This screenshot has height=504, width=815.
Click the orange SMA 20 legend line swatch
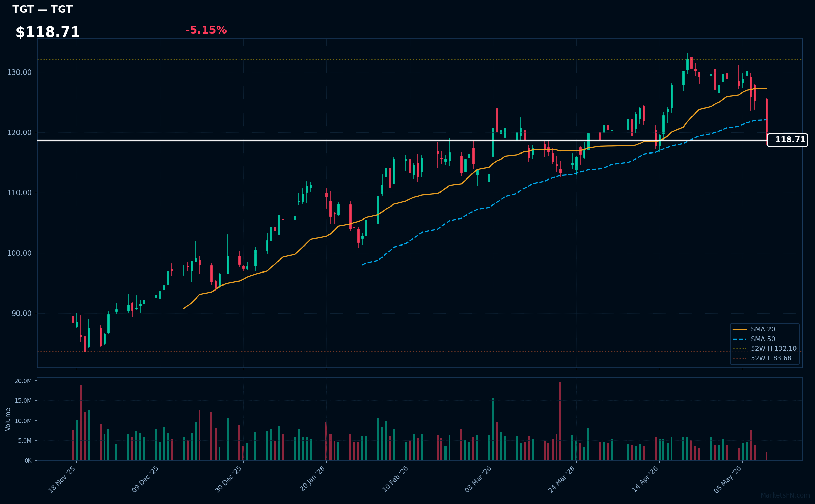(x=739, y=329)
